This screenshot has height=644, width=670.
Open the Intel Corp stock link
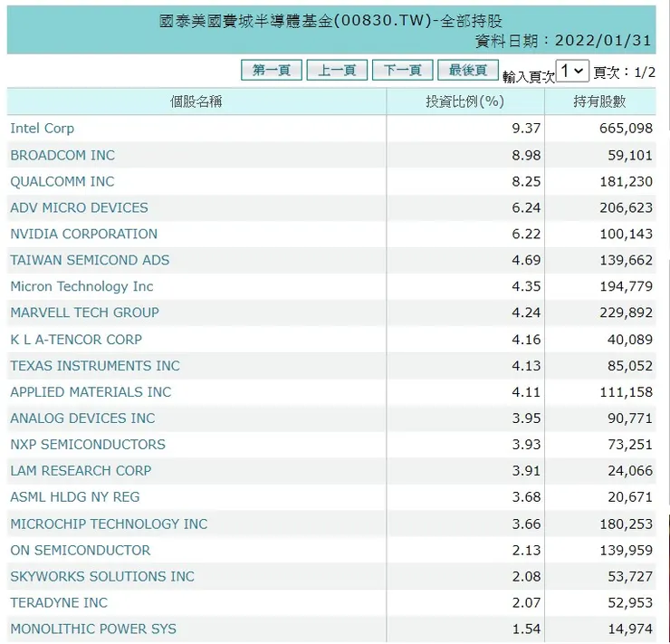(43, 129)
